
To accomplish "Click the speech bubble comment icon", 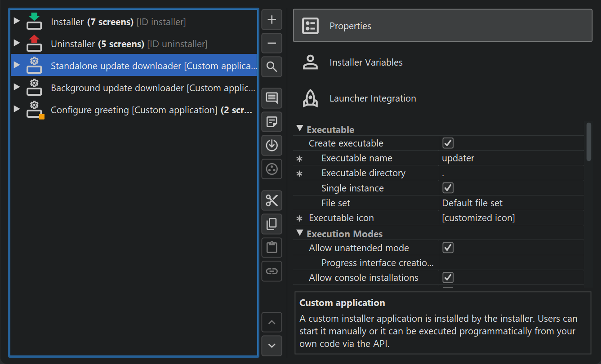I will coord(272,98).
